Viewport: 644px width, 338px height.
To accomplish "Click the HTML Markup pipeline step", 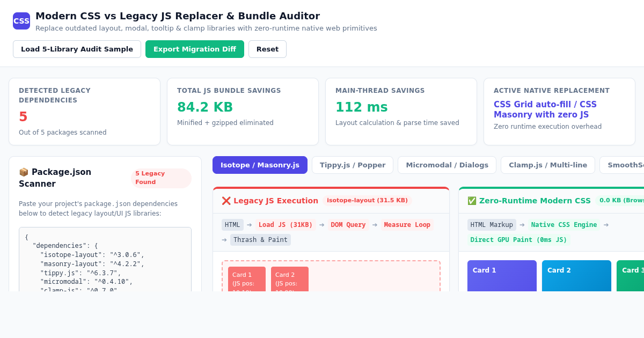I will [492, 225].
